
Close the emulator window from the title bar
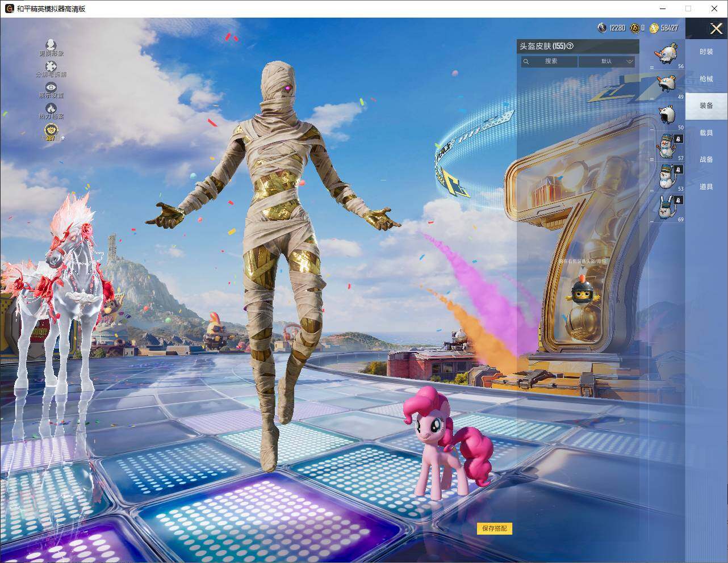click(714, 9)
